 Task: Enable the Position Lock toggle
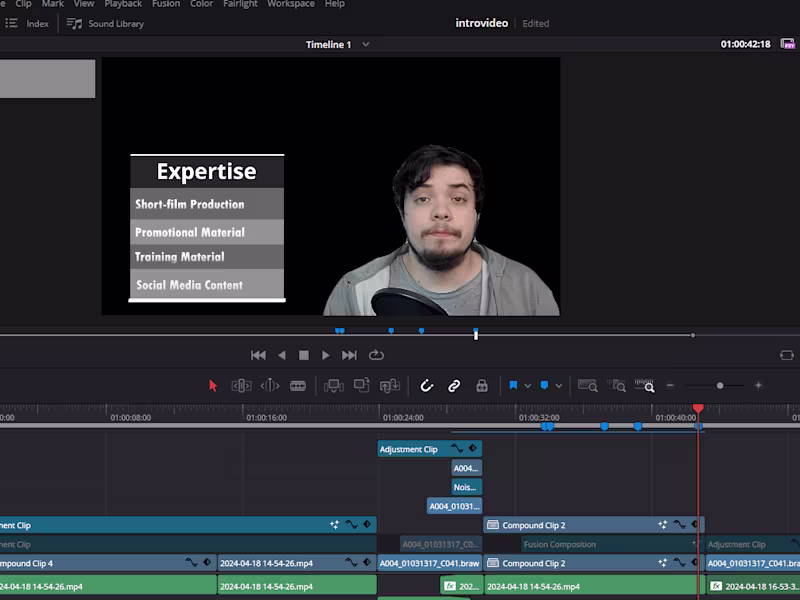(x=482, y=385)
